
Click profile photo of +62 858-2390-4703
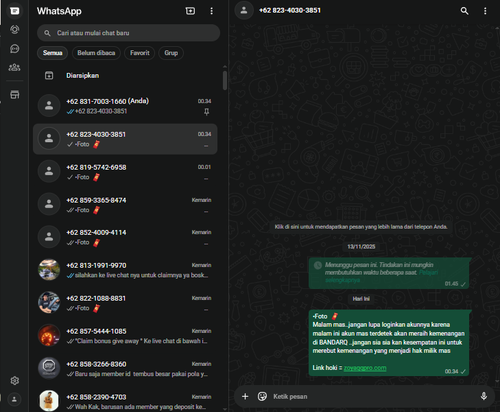coord(49,401)
